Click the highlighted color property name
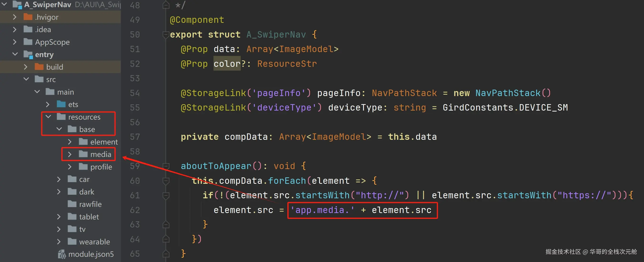Viewport: 644px width, 262px height. tap(227, 64)
